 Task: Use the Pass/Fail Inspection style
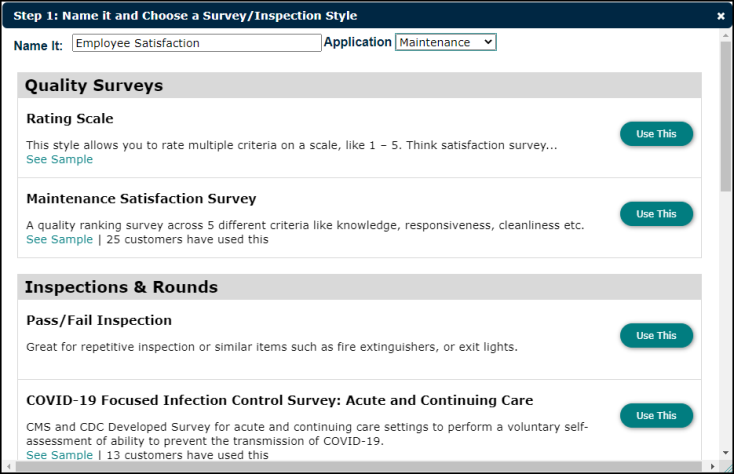click(656, 335)
